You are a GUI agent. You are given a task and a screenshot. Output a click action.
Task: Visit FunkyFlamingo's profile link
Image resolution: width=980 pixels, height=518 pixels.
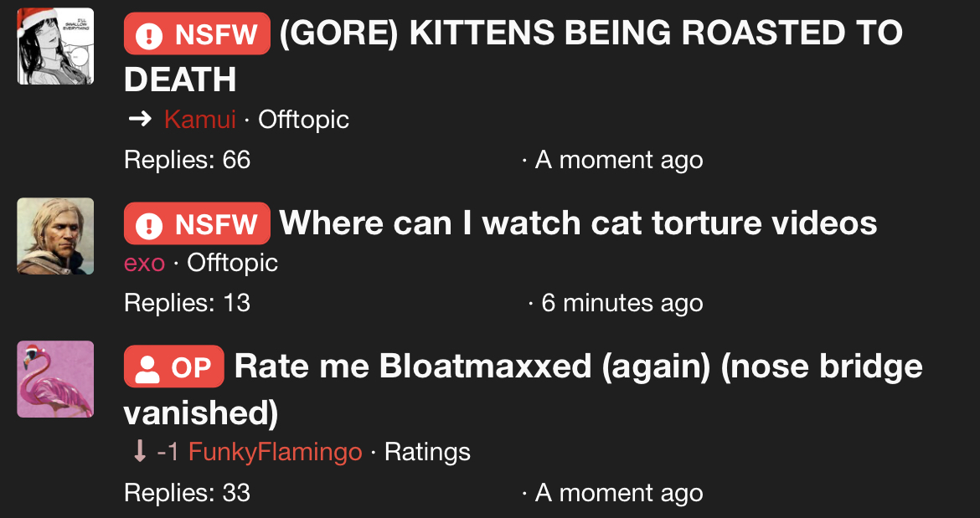click(275, 451)
